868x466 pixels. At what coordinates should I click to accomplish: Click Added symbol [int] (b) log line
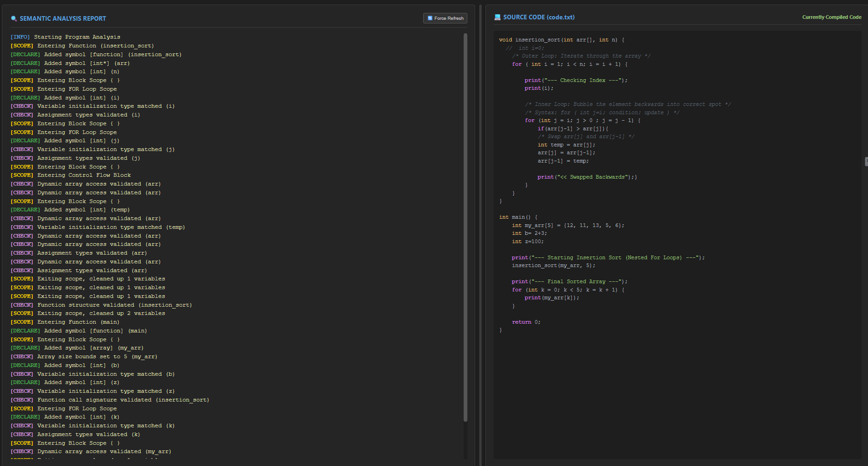65,365
